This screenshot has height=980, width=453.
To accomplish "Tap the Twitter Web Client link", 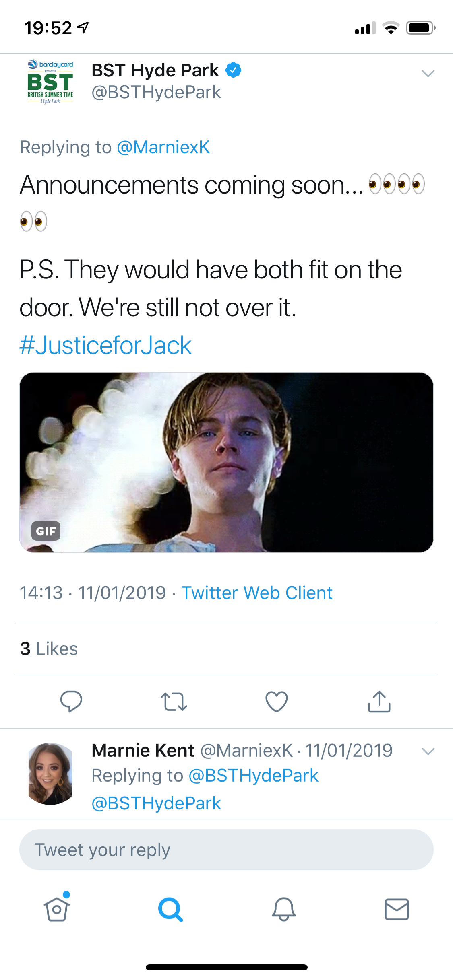I will 257,593.
